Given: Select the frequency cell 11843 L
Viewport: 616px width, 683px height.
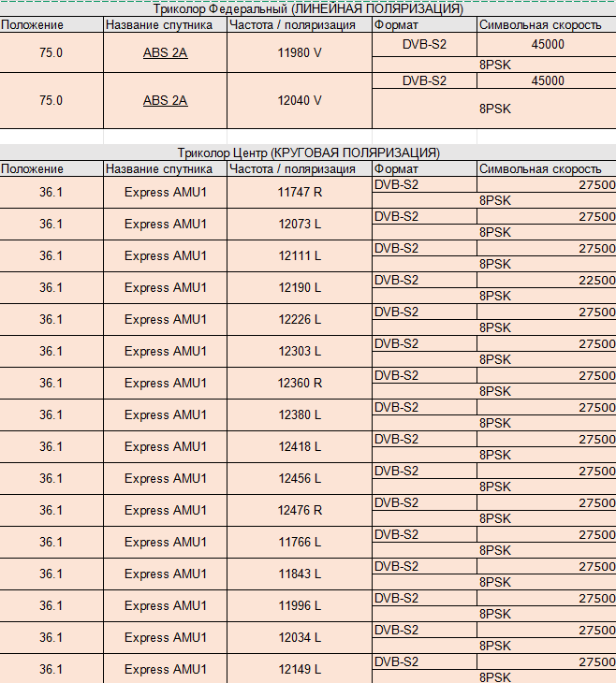Looking at the screenshot, I should [x=300, y=574].
